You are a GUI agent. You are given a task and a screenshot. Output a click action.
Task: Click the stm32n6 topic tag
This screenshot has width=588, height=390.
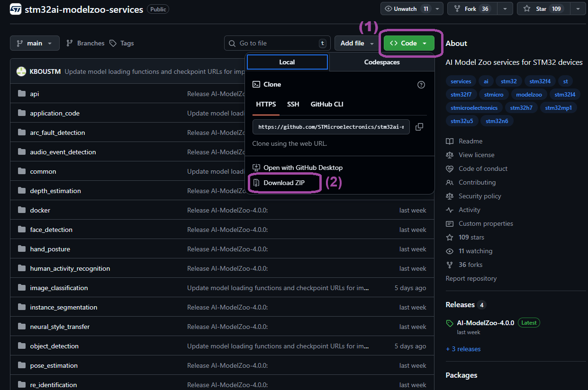click(497, 121)
